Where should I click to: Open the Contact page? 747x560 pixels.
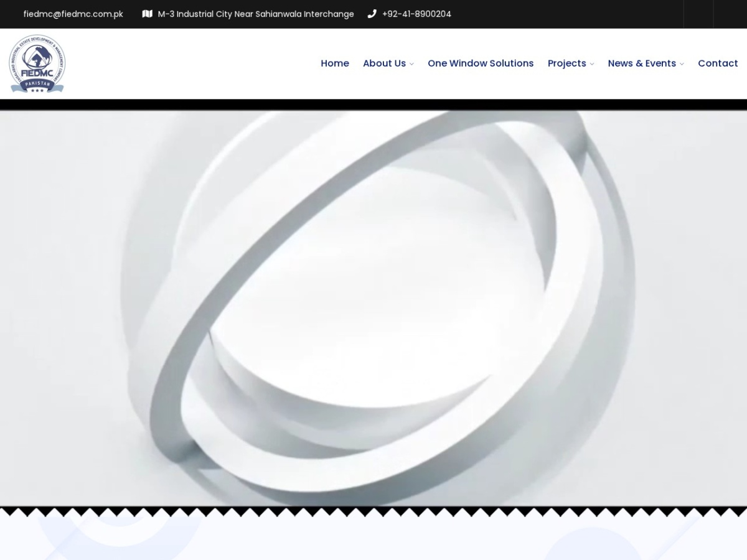click(718, 63)
